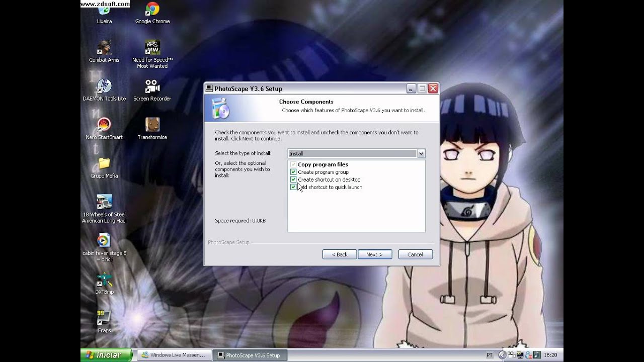Image resolution: width=644 pixels, height=362 pixels.
Task: Select the Combat Arms desktop icon
Action: pyautogui.click(x=104, y=52)
